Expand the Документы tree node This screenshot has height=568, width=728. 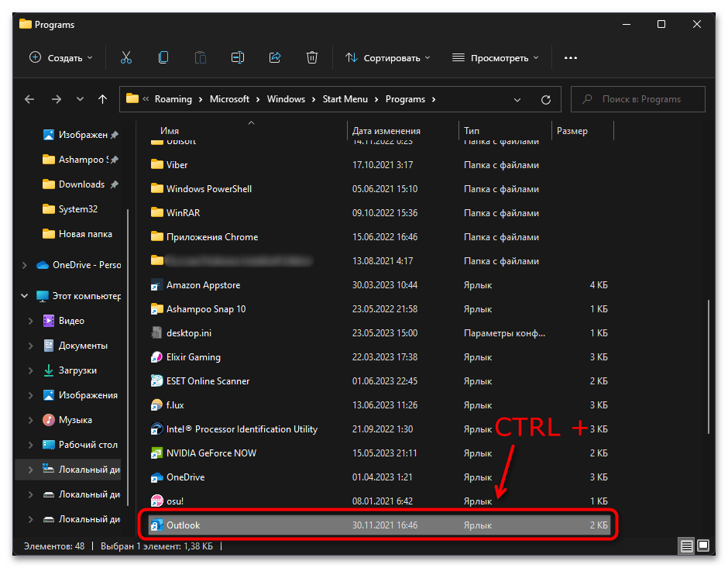(x=31, y=346)
